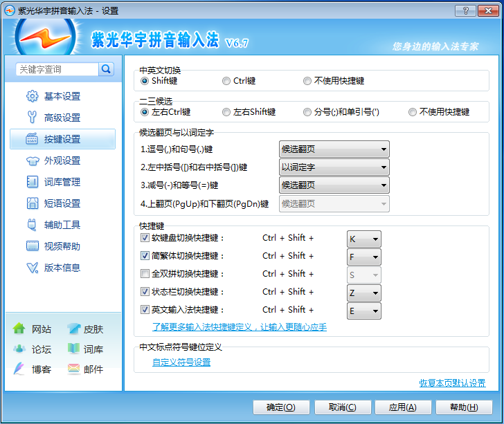
Task: Click the people icon for 论坛
Action: click(x=19, y=349)
